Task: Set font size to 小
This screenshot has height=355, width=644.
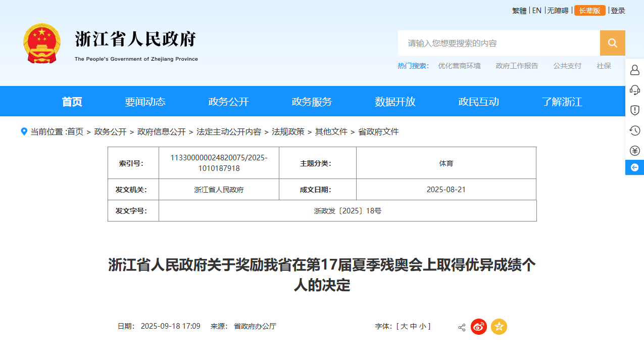Action: pos(422,327)
